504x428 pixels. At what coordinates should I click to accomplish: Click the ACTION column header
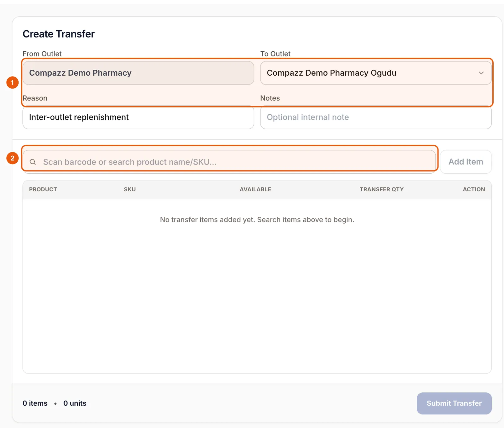click(x=474, y=189)
